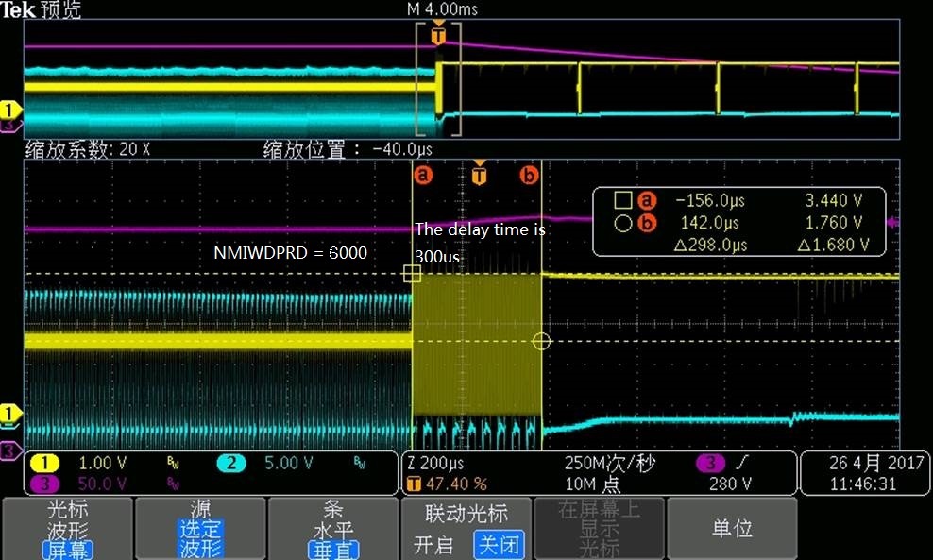Click the circle cursor b symbol in readout

623,224
